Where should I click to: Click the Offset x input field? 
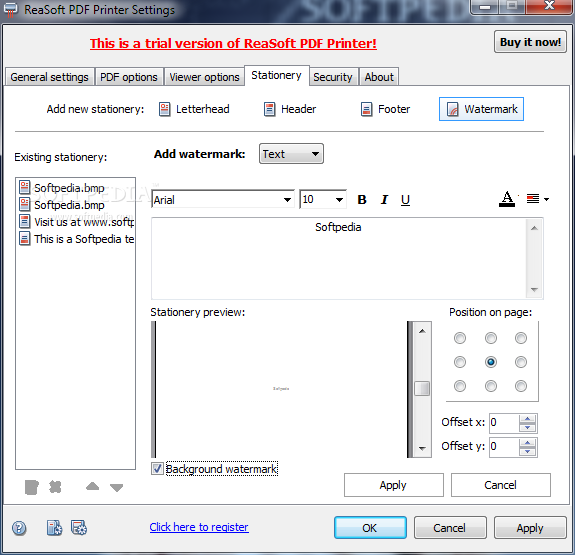tap(505, 423)
